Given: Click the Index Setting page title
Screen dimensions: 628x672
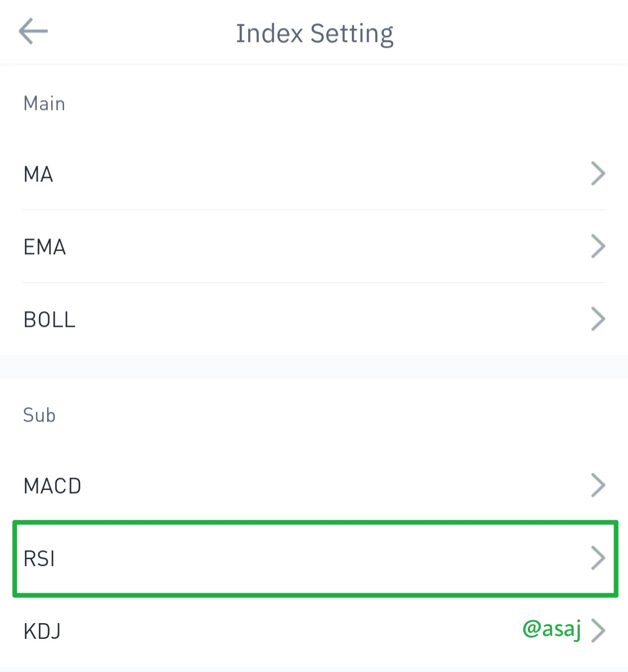Looking at the screenshot, I should pyautogui.click(x=315, y=34).
